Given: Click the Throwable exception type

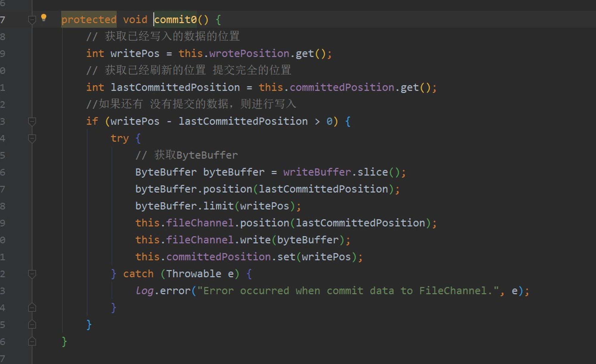Looking at the screenshot, I should click(x=194, y=274).
